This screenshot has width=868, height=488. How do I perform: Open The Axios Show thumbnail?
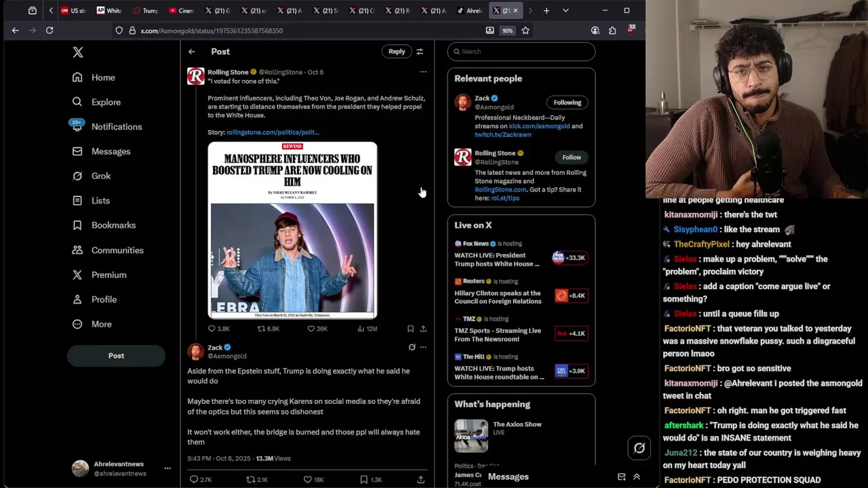[471, 436]
